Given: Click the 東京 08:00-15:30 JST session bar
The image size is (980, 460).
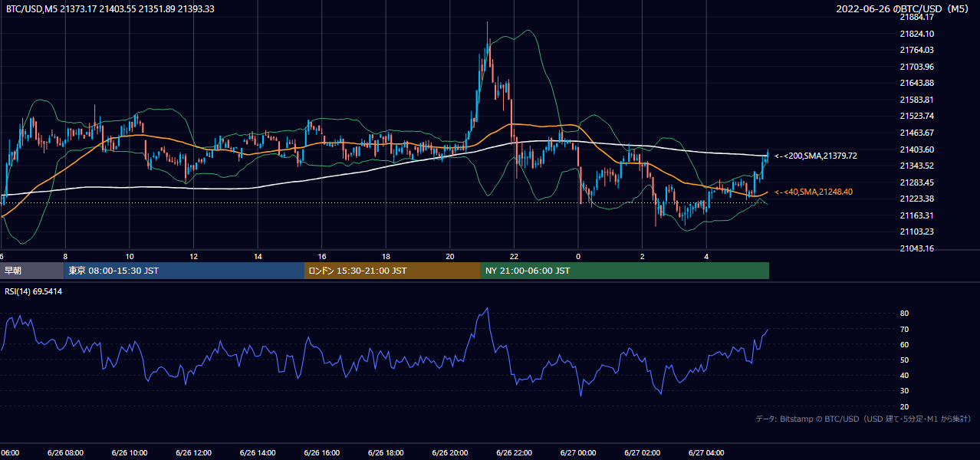Looking at the screenshot, I should coord(185,271).
